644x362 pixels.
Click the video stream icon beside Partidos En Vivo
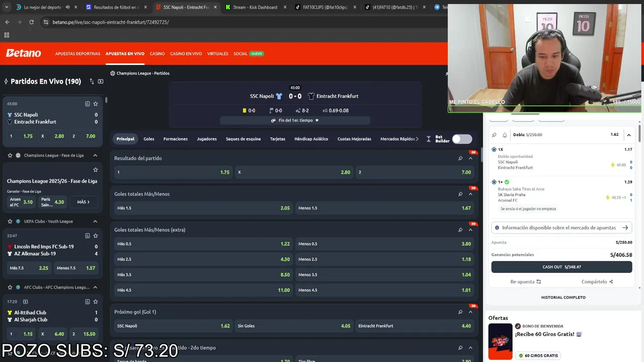101,81
